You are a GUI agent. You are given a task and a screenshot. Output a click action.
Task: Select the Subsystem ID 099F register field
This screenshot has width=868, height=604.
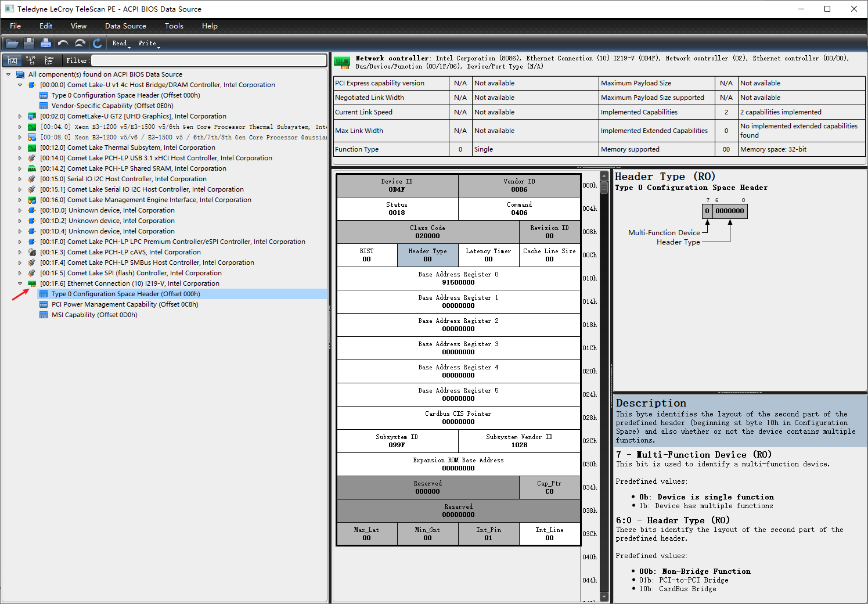pos(397,441)
